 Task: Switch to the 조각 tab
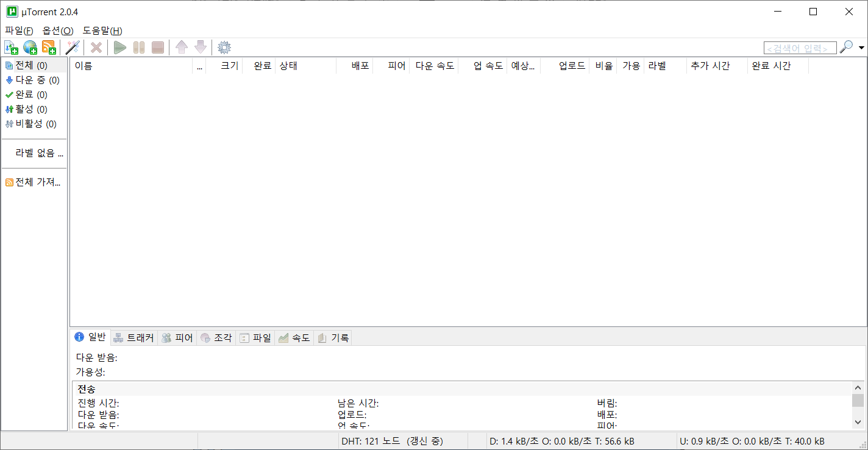[216, 338]
